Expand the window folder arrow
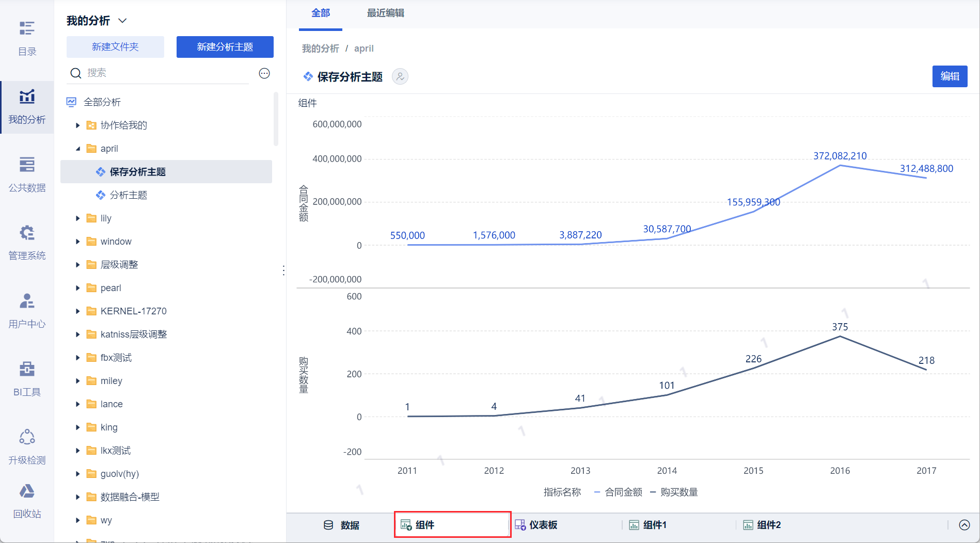980x543 pixels. pos(77,242)
